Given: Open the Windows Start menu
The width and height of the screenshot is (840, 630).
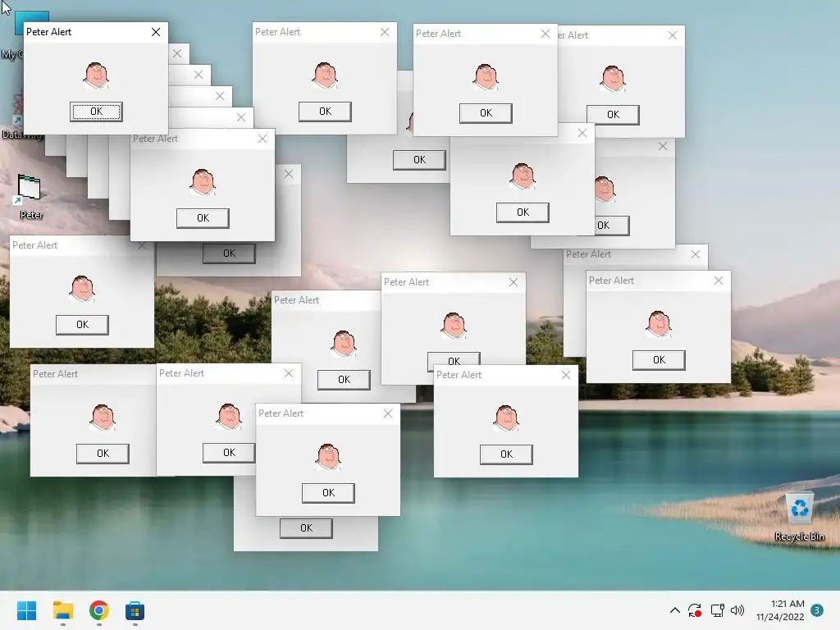Looking at the screenshot, I should click(x=27, y=610).
